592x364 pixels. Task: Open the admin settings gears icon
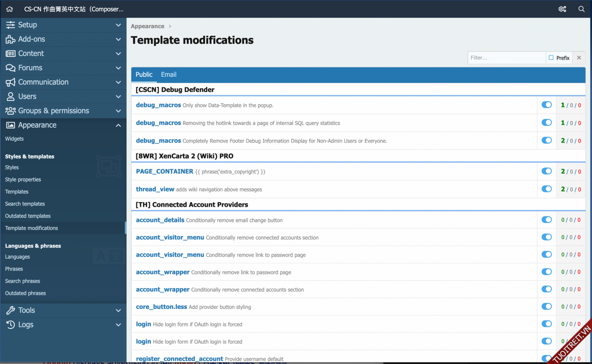click(x=562, y=9)
